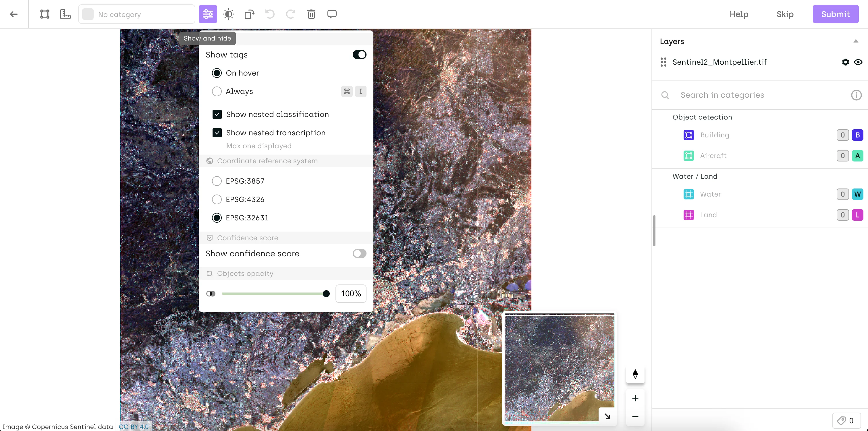Open the comments speech bubble
The image size is (868, 431).
(x=331, y=14)
